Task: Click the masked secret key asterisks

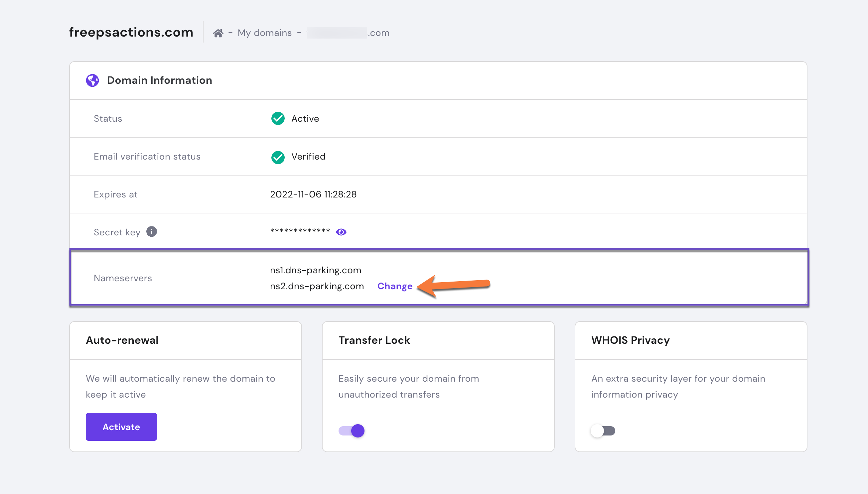Action: click(x=300, y=231)
